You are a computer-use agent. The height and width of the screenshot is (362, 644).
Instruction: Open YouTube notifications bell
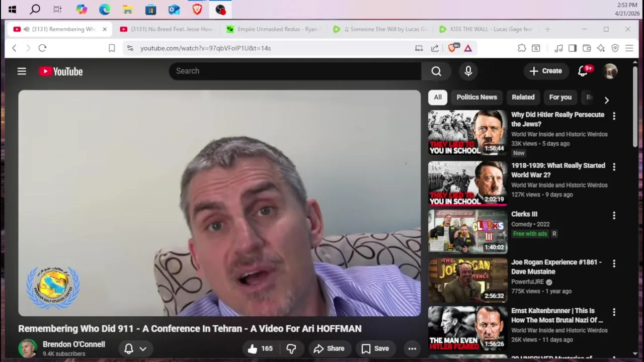[583, 71]
